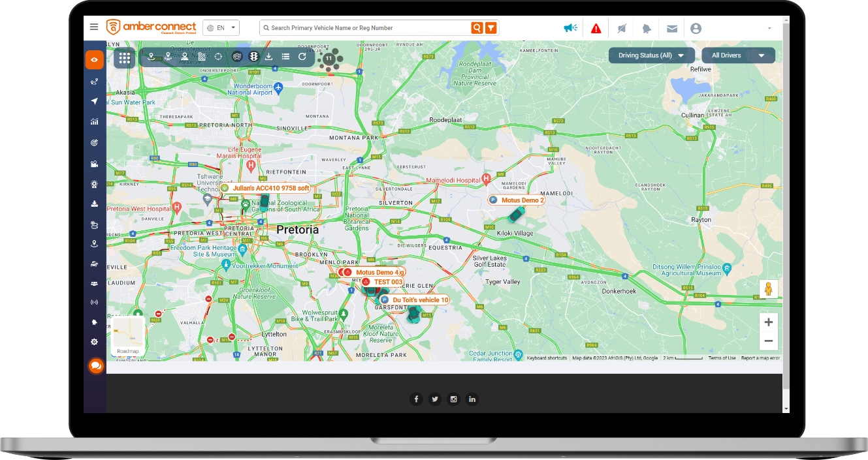Toggle the muted speaker icon in header
Viewport: 868px width, 460px height.
click(622, 28)
